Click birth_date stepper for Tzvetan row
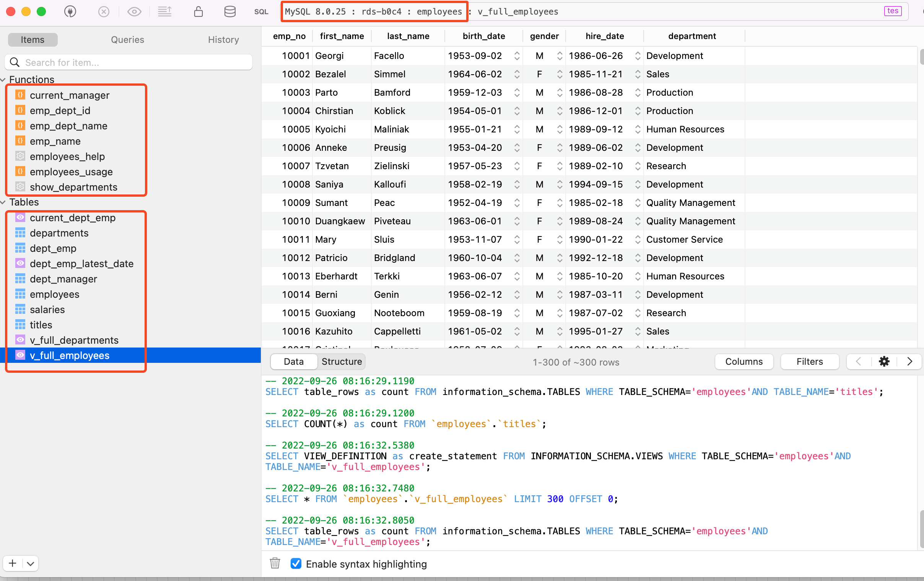 tap(517, 166)
